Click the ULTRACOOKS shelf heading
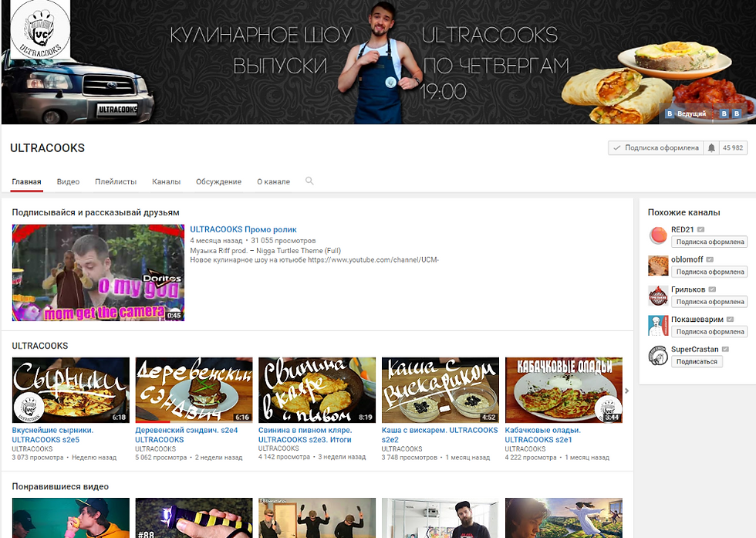 pos(40,346)
